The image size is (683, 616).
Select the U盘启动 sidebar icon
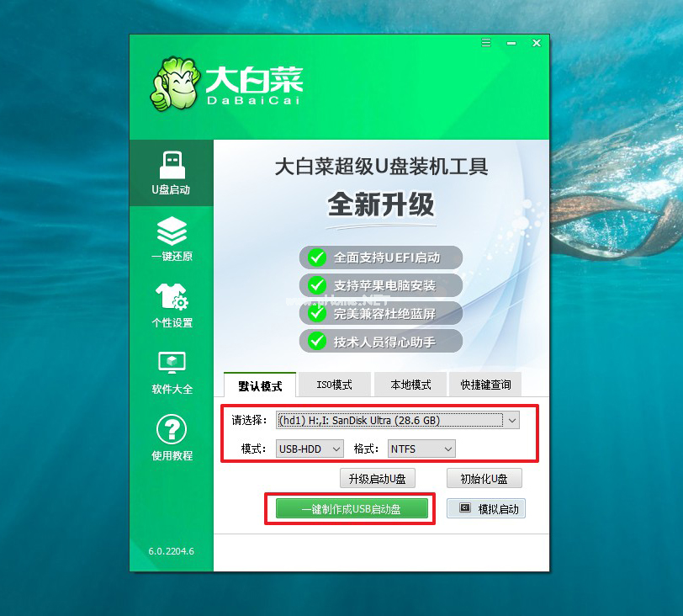coord(171,173)
